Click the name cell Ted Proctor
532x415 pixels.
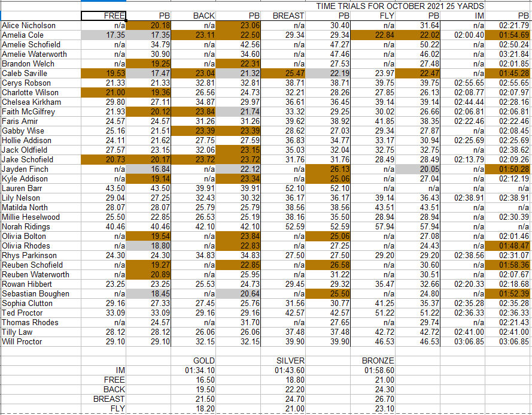(x=41, y=313)
